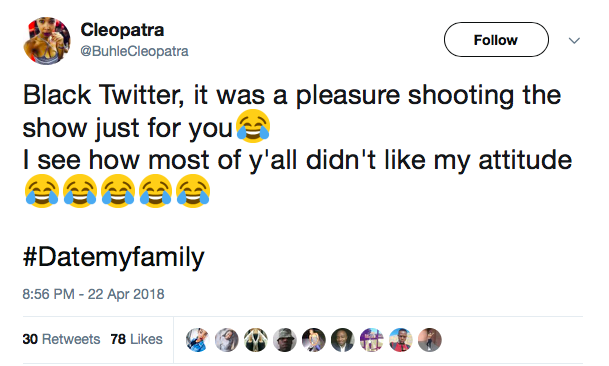The height and width of the screenshot is (366, 609).
Task: Click the Cleopatra display name
Action: (x=122, y=30)
